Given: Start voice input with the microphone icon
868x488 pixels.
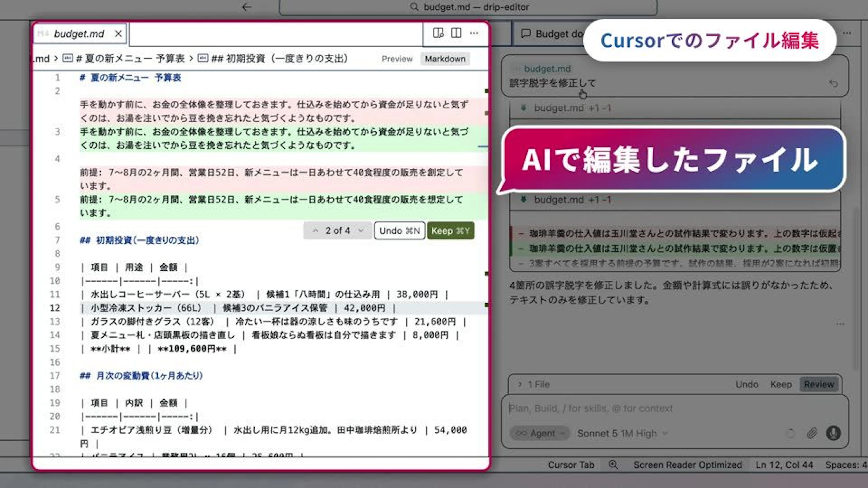Looking at the screenshot, I should point(833,433).
